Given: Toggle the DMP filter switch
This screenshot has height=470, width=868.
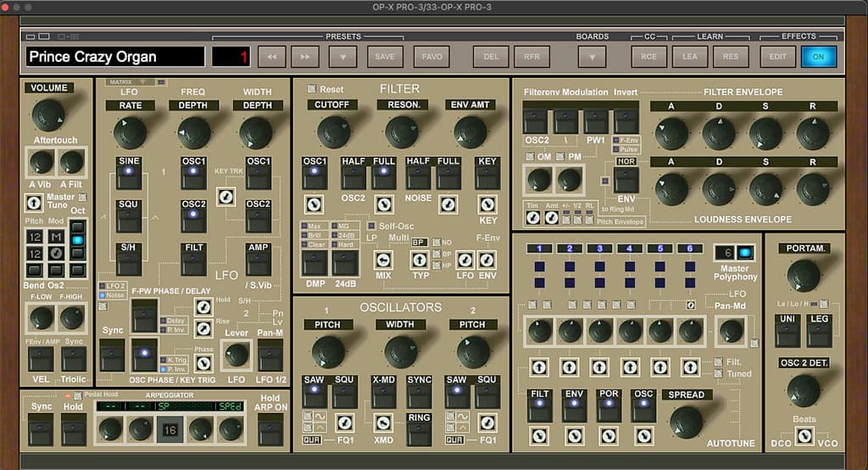Looking at the screenshot, I should click(314, 263).
